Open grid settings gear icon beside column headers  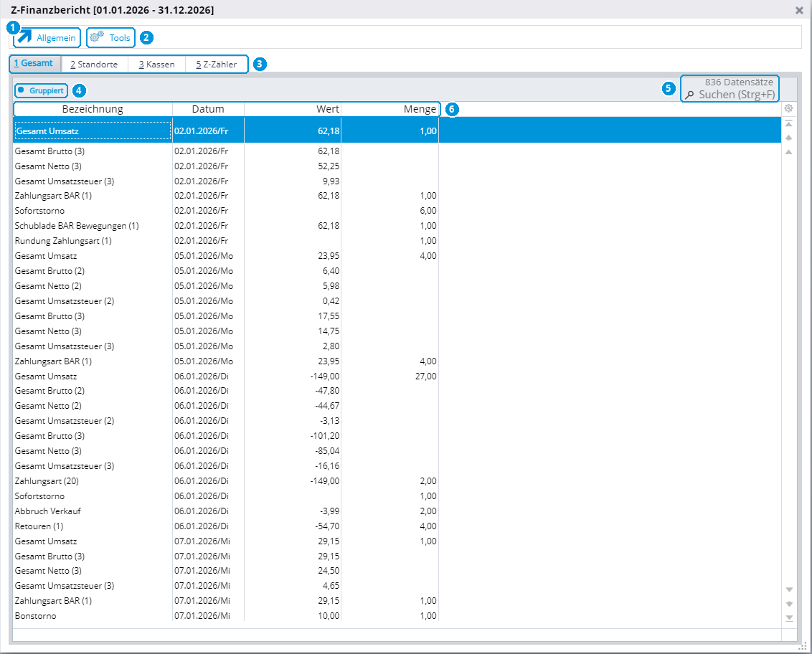[x=789, y=108]
